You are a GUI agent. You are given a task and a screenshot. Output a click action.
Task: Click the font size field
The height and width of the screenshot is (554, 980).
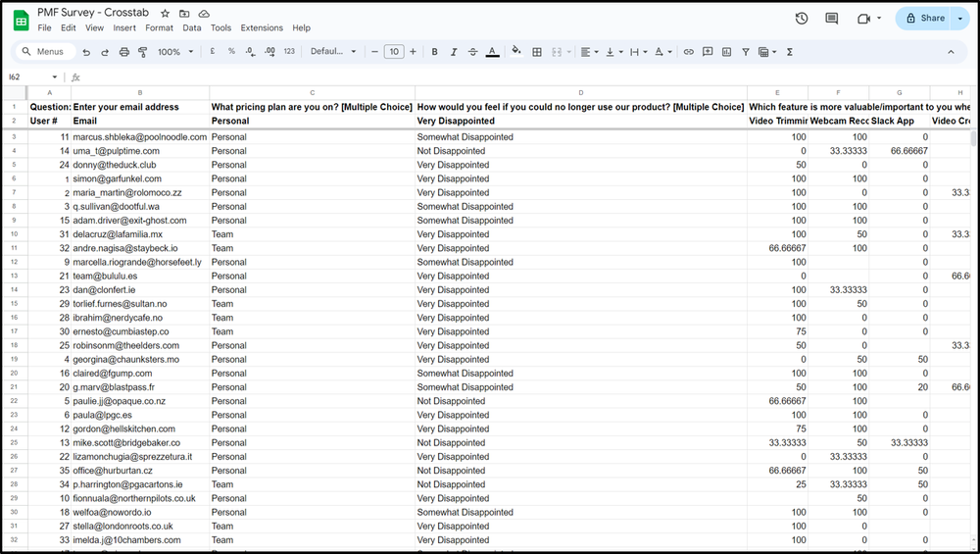tap(394, 52)
